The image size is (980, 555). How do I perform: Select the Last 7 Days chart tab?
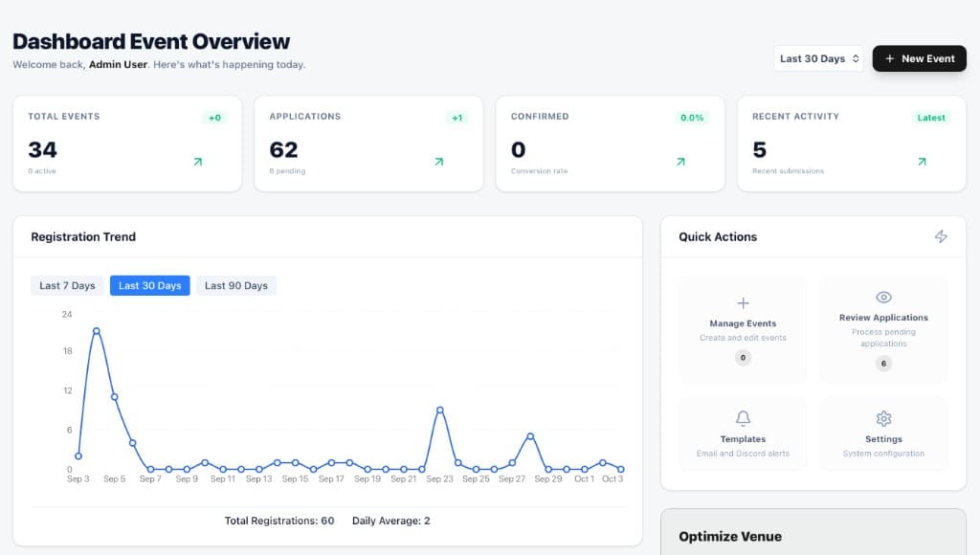(x=68, y=285)
